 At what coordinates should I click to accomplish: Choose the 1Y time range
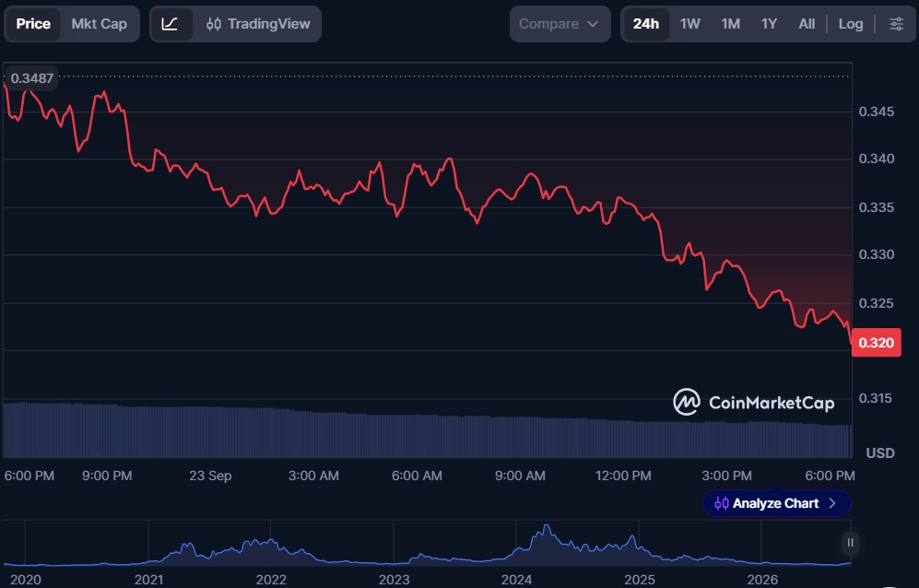point(769,24)
